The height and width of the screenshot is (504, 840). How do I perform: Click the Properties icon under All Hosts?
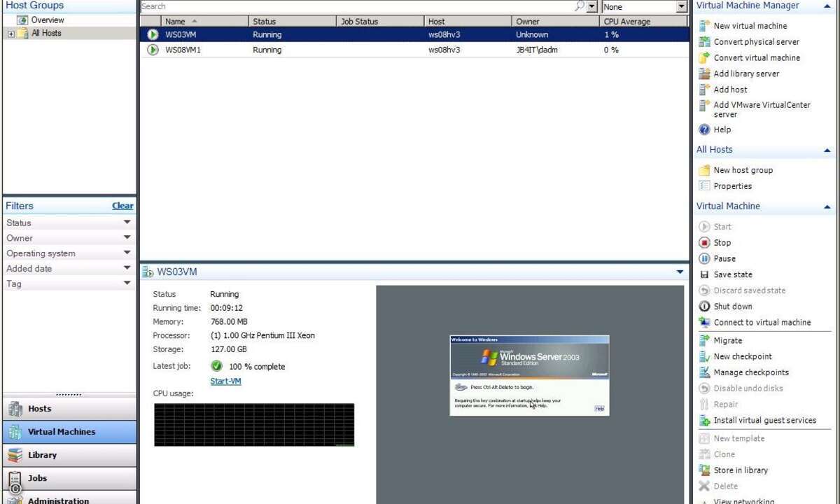click(x=704, y=186)
